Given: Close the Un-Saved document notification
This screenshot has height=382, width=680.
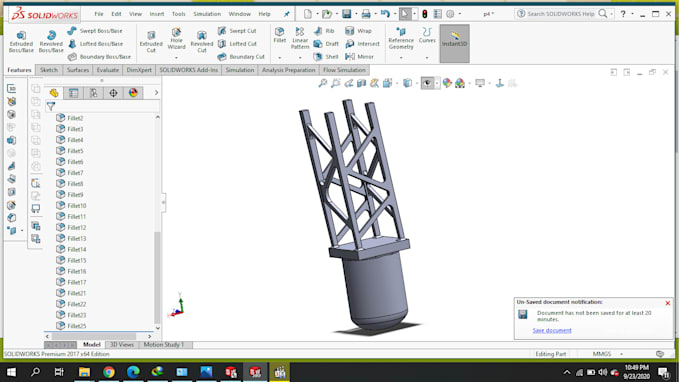Looking at the screenshot, I should (x=667, y=303).
